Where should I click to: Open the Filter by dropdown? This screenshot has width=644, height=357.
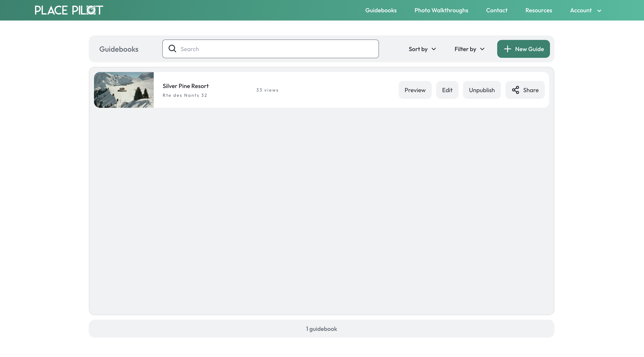[x=469, y=49]
